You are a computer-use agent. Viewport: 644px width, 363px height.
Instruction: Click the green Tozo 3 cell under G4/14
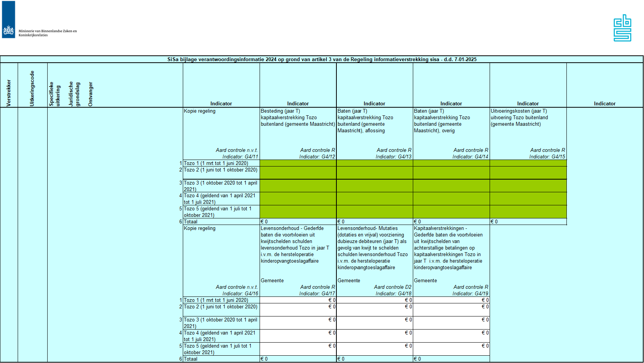pyautogui.click(x=451, y=186)
